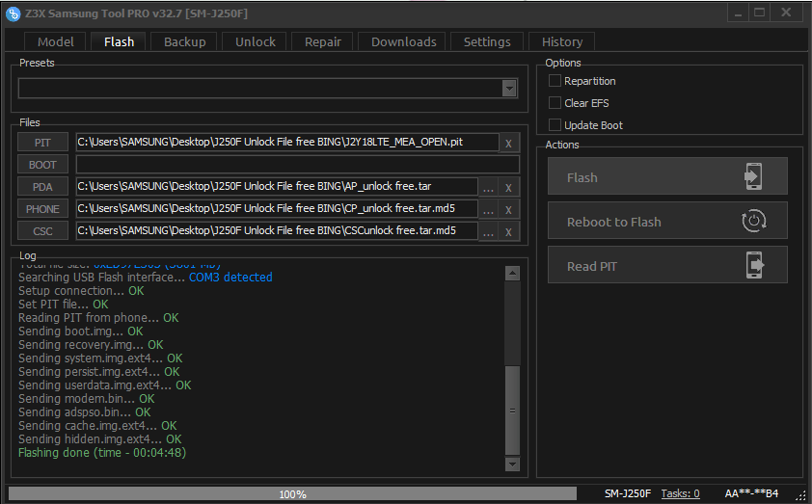Click the PHONE file path field
Screen dimensions: 812x504
pos(277,208)
